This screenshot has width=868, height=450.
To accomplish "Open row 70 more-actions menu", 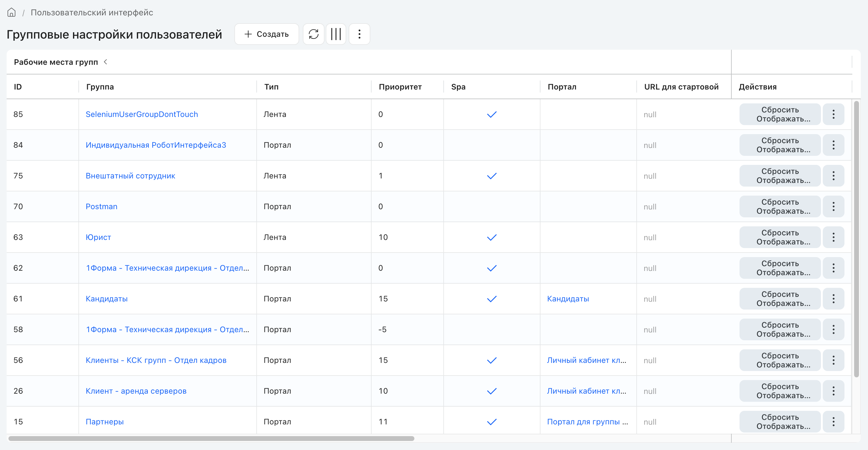I will (x=833, y=206).
